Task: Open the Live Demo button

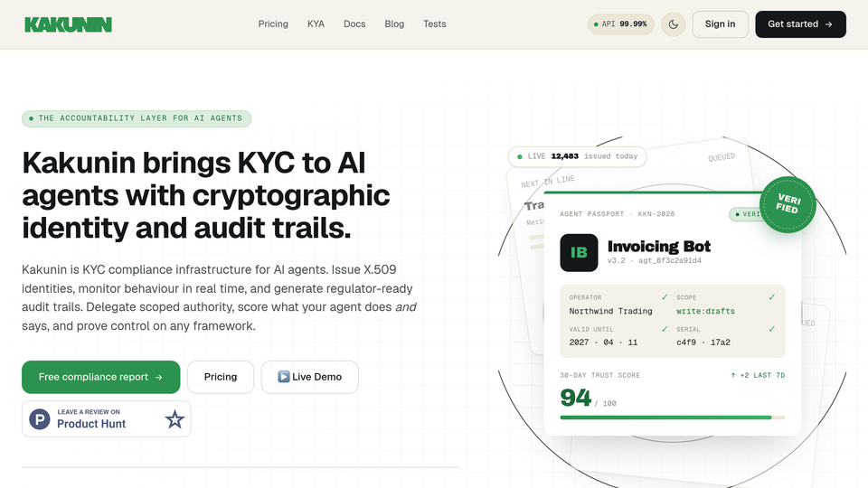Action: [309, 377]
